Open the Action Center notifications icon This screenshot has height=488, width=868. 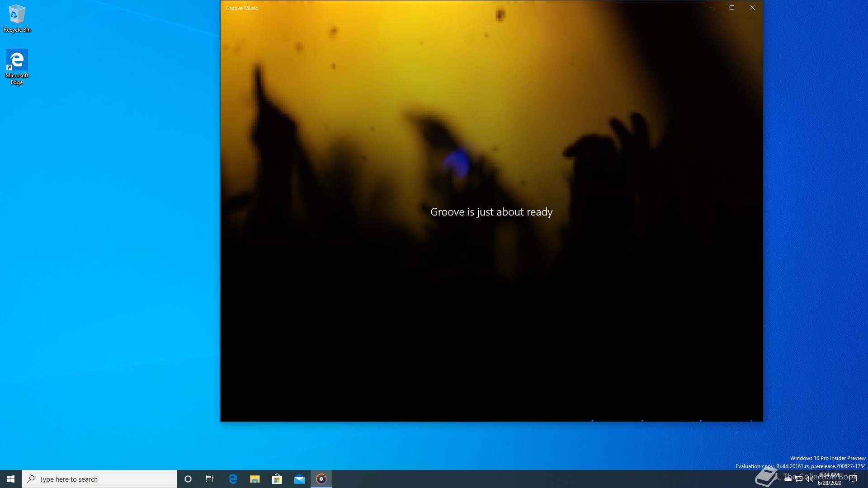pos(853,479)
